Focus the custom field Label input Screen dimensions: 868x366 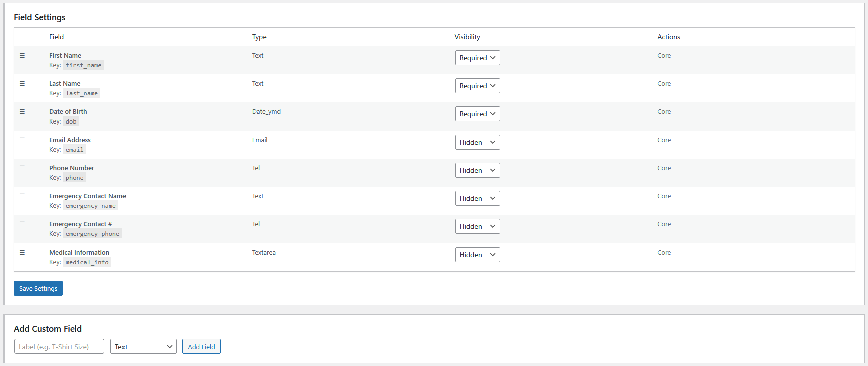point(59,347)
